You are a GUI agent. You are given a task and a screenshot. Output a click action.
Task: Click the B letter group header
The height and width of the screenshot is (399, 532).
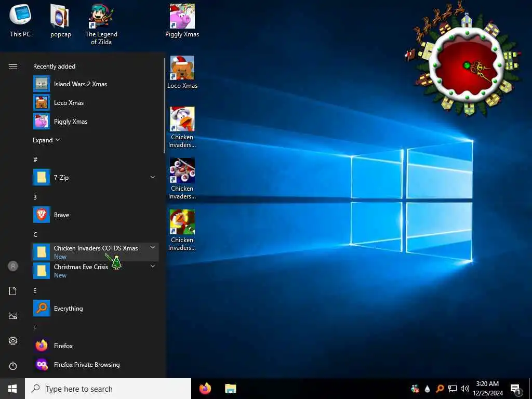coord(35,197)
